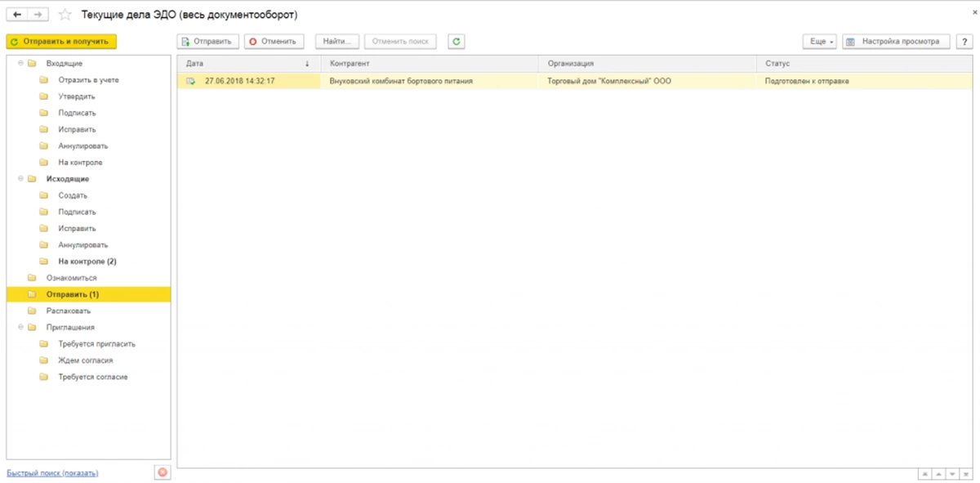Click Подготовлен к отправке status cell

pos(865,81)
